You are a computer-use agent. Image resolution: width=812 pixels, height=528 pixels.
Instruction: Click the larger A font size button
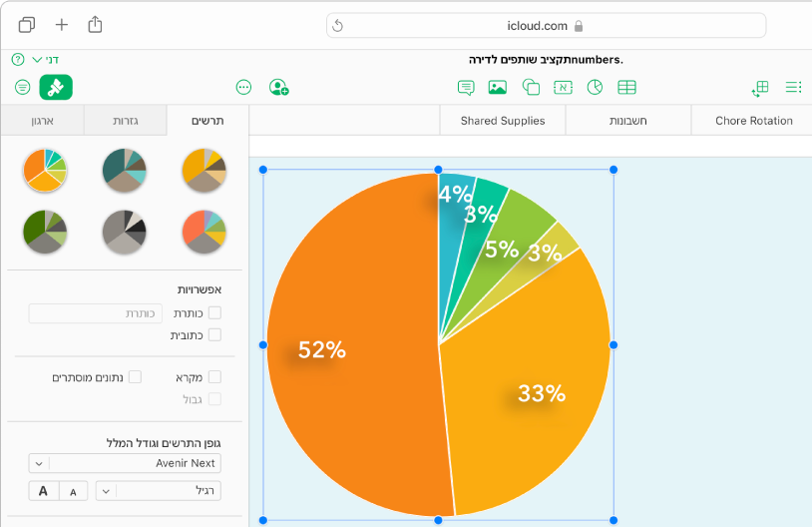coord(44,490)
